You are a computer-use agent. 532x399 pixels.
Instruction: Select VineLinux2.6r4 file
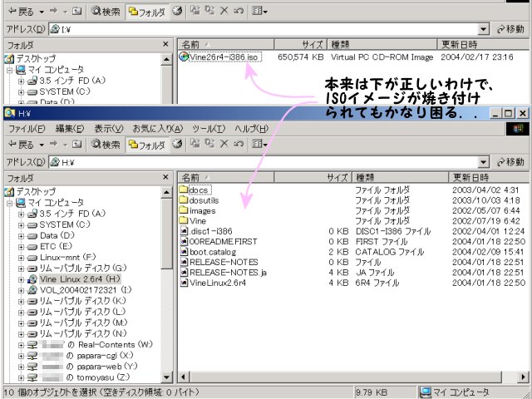point(213,283)
